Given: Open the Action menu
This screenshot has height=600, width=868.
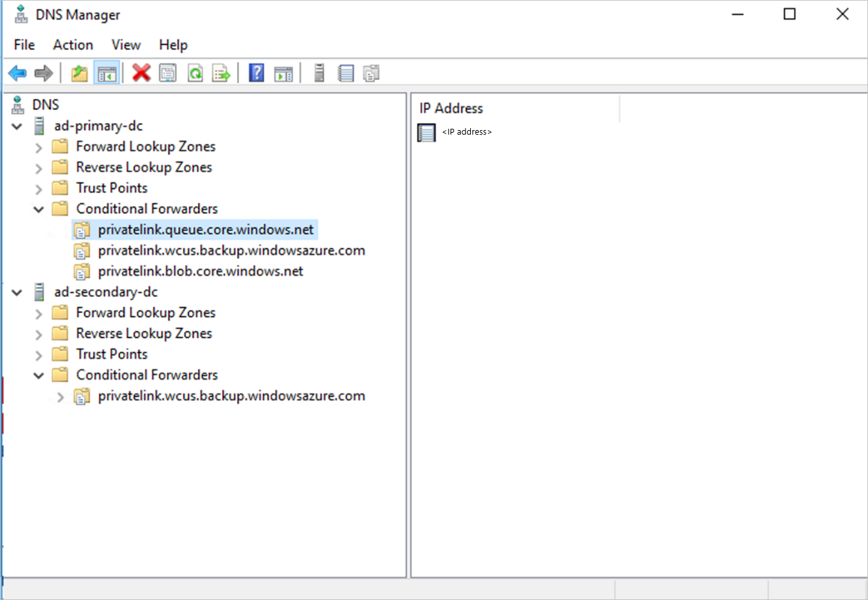Looking at the screenshot, I should pos(72,44).
